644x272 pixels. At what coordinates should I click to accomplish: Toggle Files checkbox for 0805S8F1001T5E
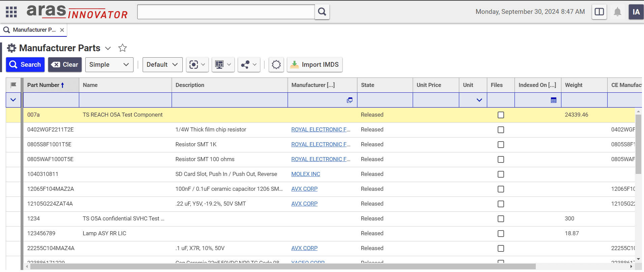tap(501, 145)
